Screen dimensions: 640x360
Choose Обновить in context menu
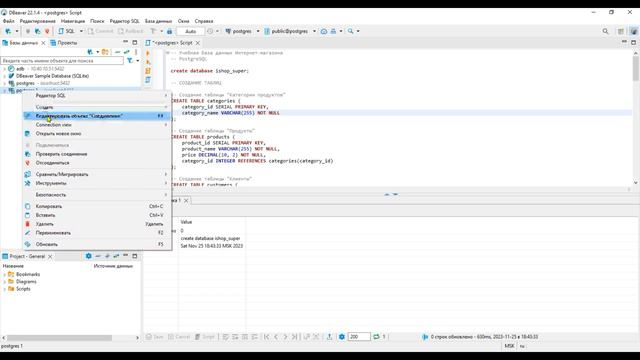[x=97, y=244]
